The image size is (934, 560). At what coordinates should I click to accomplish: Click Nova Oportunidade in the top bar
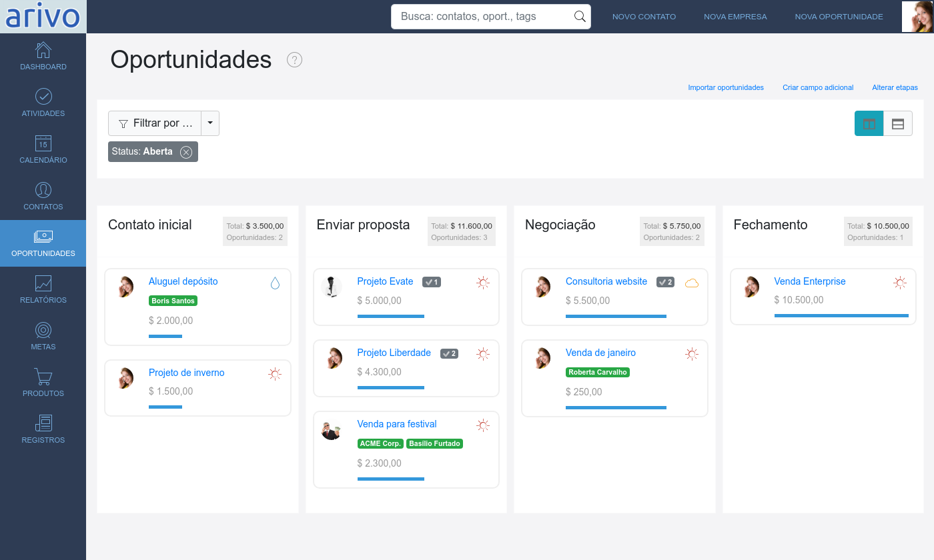tap(839, 17)
